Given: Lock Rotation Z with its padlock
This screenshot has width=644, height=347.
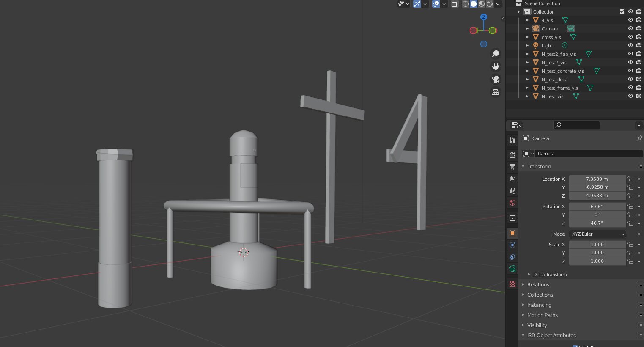Looking at the screenshot, I should [x=630, y=223].
